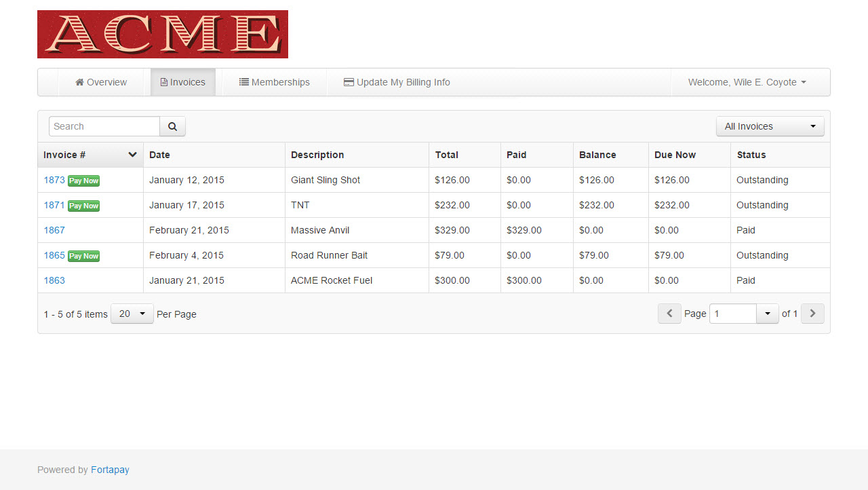This screenshot has height=490, width=868.
Task: Sort by the Date column header
Action: 160,155
